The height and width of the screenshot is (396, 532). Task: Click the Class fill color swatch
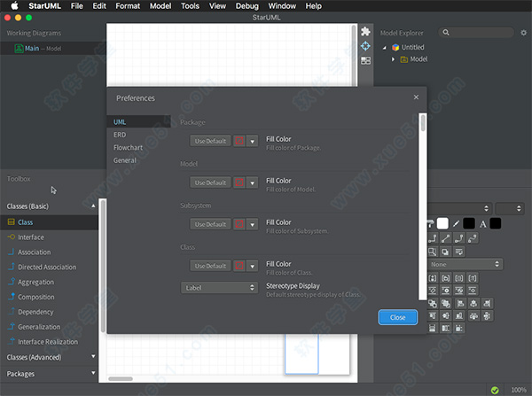pyautogui.click(x=239, y=265)
